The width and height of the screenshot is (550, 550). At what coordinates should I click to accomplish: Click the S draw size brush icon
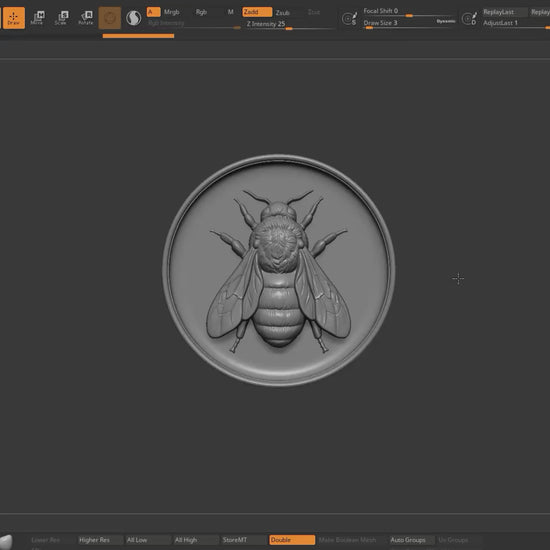tap(349, 18)
